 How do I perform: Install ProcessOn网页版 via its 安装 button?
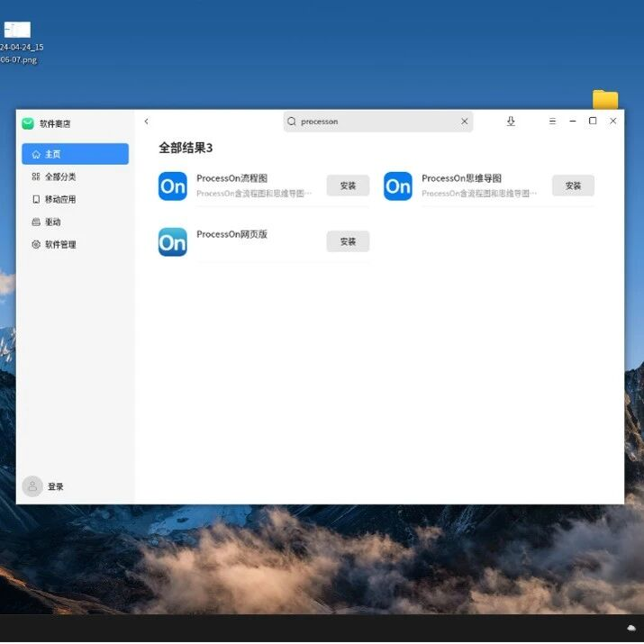tap(348, 241)
